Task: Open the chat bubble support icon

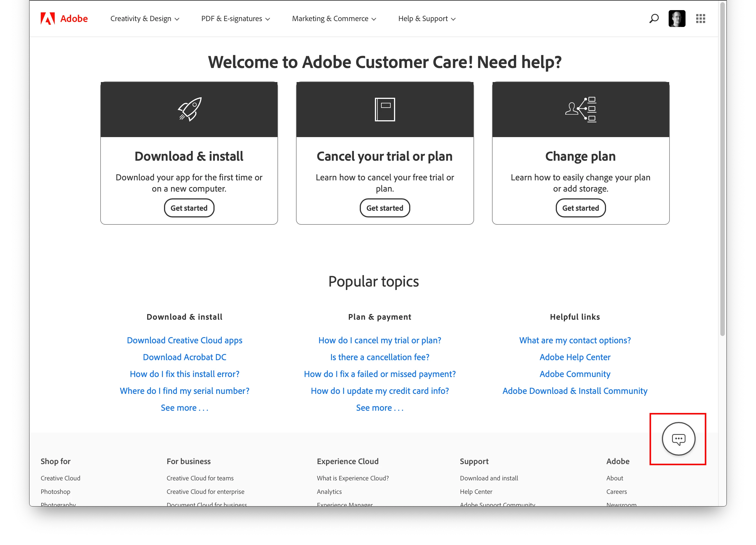Action: pyautogui.click(x=678, y=439)
